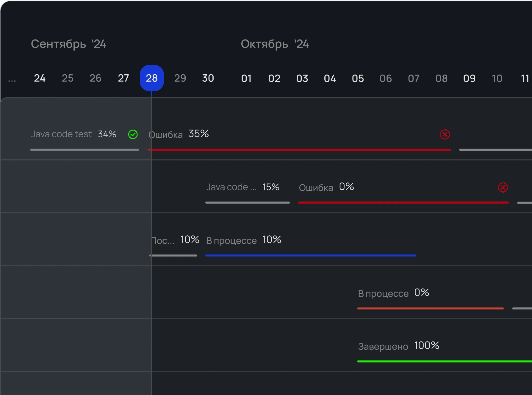532x395 pixels.
Task: Select date 30 in the September header
Action: pos(208,78)
